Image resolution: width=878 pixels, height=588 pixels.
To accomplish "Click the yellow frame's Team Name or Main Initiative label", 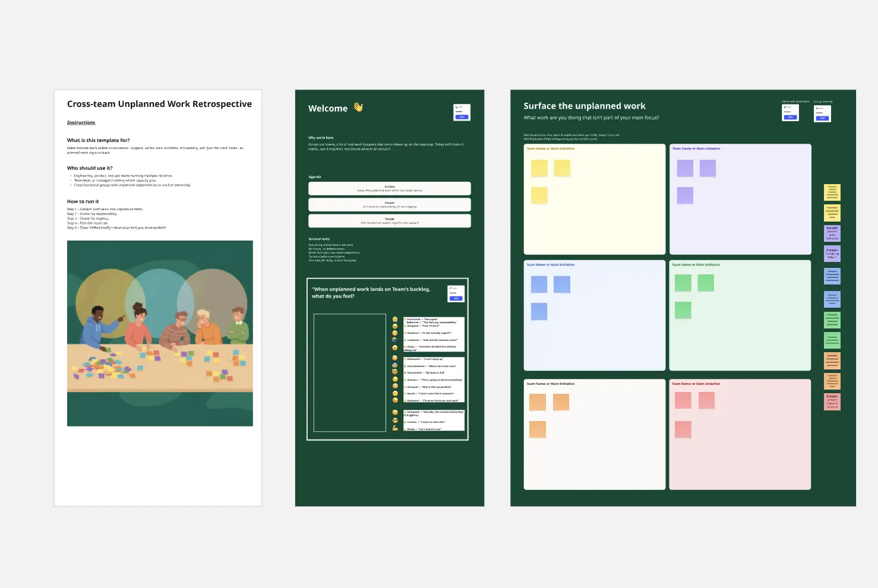I will pos(551,148).
